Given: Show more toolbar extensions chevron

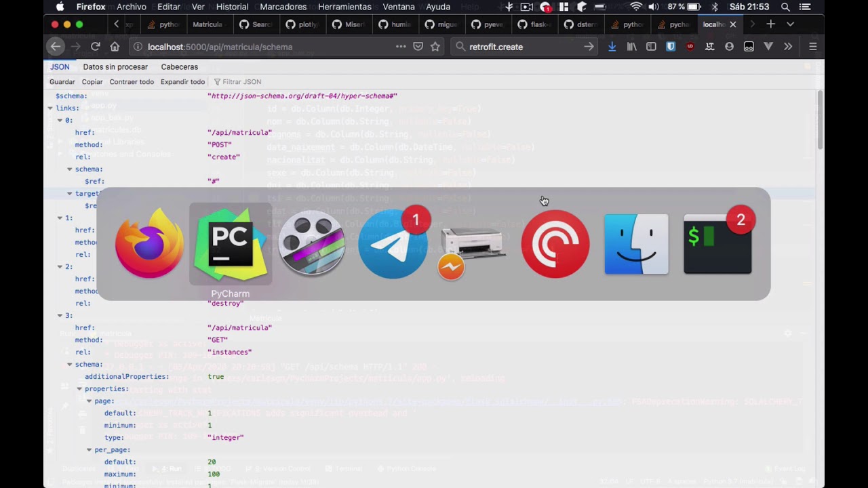Looking at the screenshot, I should click(788, 47).
